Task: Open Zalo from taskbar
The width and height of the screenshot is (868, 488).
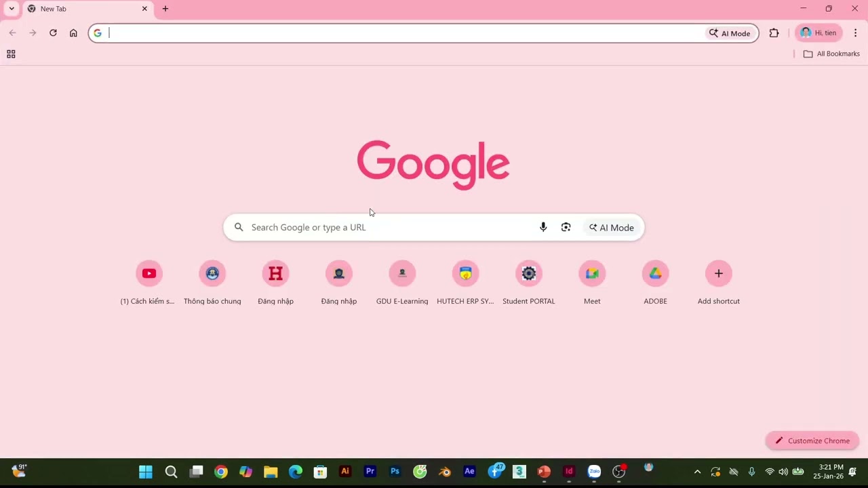Action: 594,472
